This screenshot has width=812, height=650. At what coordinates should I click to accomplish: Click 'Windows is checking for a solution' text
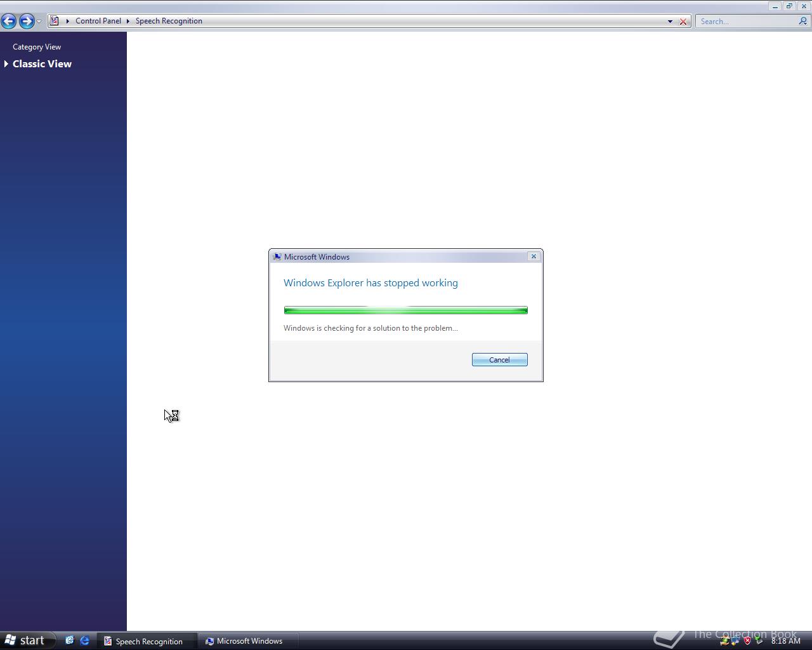[370, 328]
